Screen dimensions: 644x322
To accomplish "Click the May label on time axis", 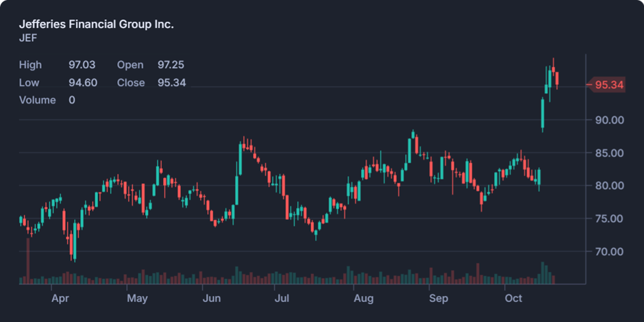I will 137,298.
